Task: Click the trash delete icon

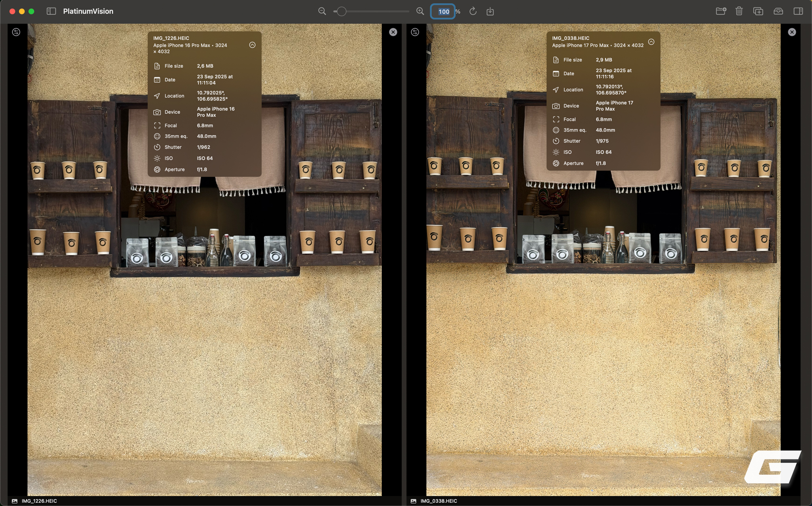Action: click(739, 11)
